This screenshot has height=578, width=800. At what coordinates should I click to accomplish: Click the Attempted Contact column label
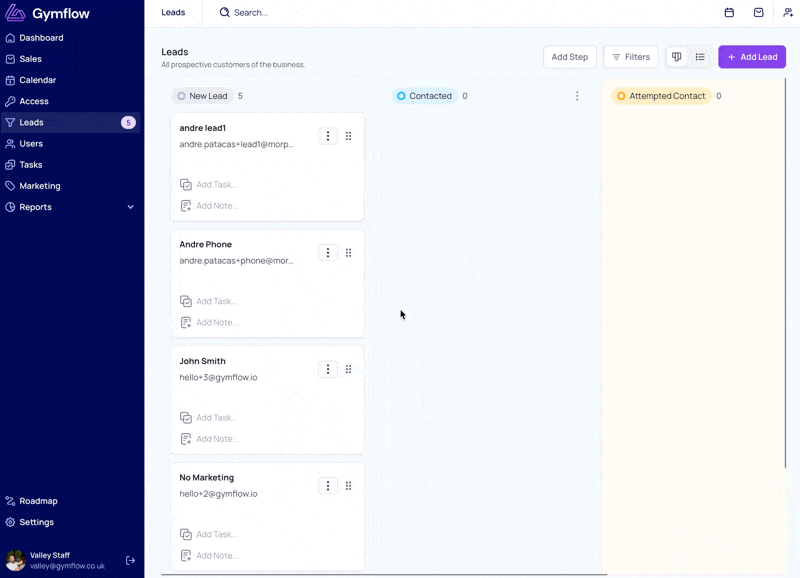[661, 96]
